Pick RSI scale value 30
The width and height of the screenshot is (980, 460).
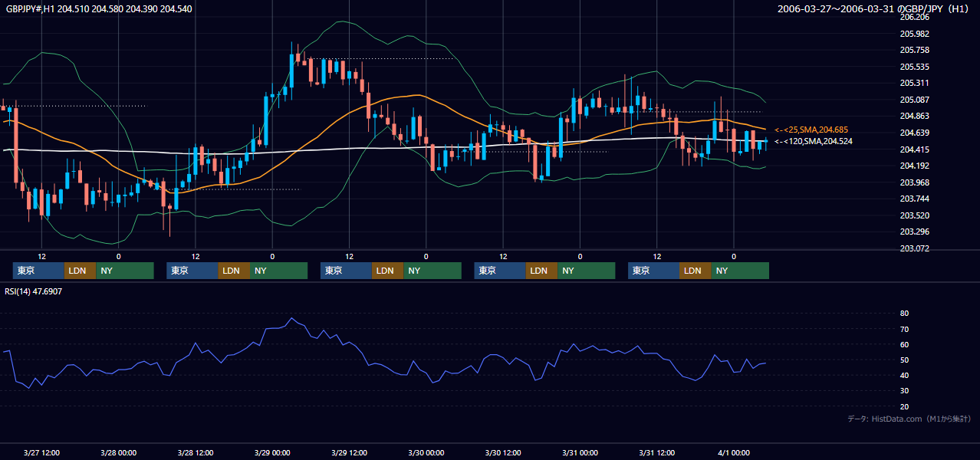(x=905, y=391)
